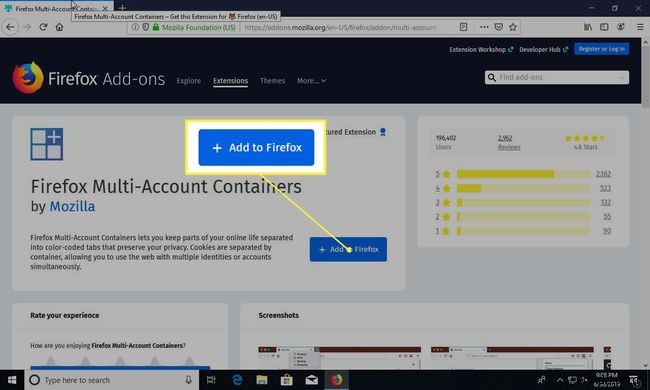This screenshot has width=650, height=390.
Task: Open the Explore section
Action: [x=189, y=81]
